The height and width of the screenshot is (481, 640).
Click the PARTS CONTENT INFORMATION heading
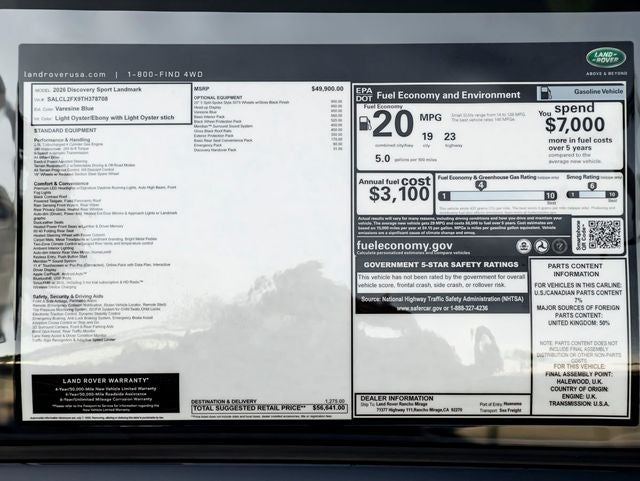pos(576,270)
